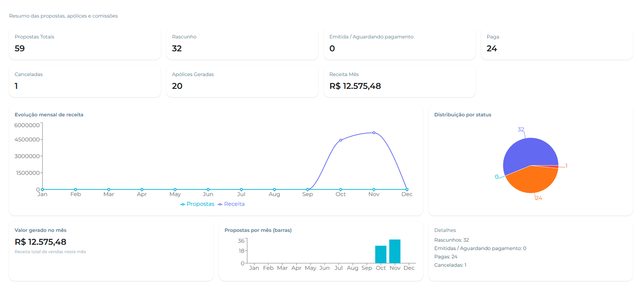
Task: Select the Receita line data point at Oct
Action: pos(341,140)
